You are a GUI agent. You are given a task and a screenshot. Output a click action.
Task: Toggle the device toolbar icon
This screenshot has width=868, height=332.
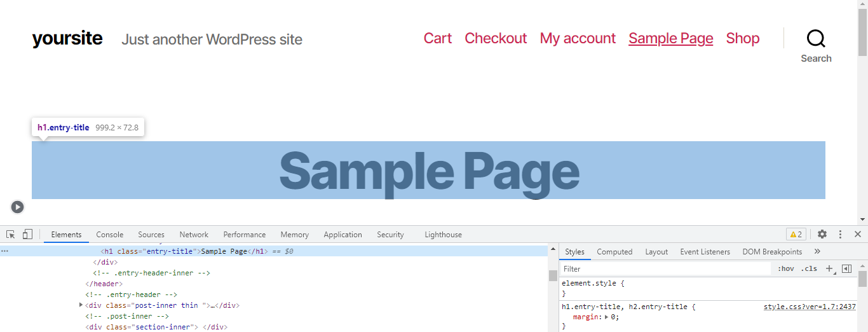point(27,234)
